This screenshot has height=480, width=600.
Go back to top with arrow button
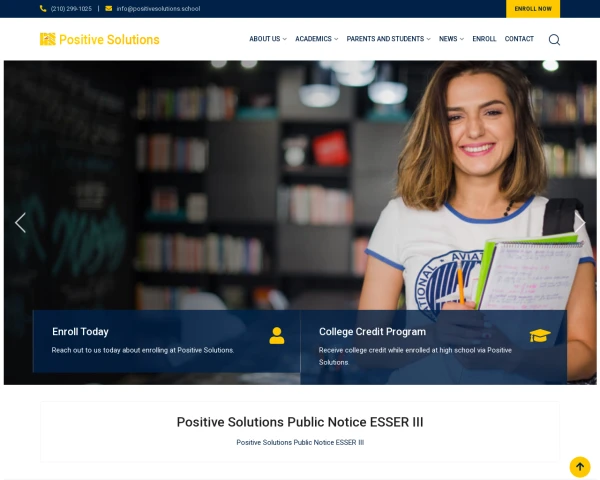[580, 467]
